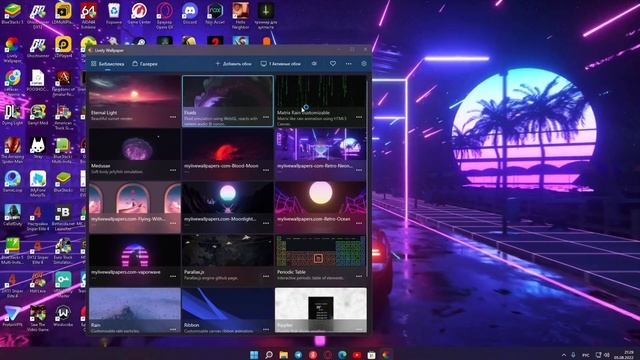Image resolution: width=640 pixels, height=360 pixels.
Task: Click the Dying Light desktop icon
Action: [x=12, y=115]
